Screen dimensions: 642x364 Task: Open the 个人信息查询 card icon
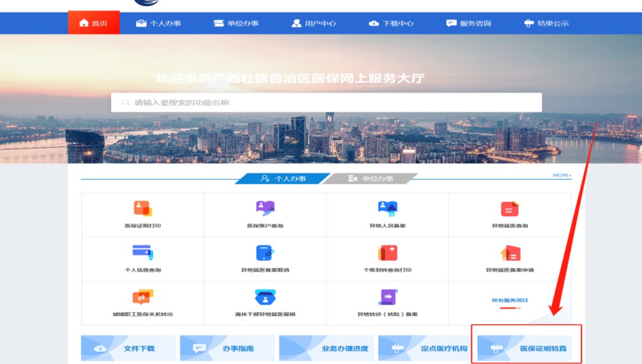143,252
